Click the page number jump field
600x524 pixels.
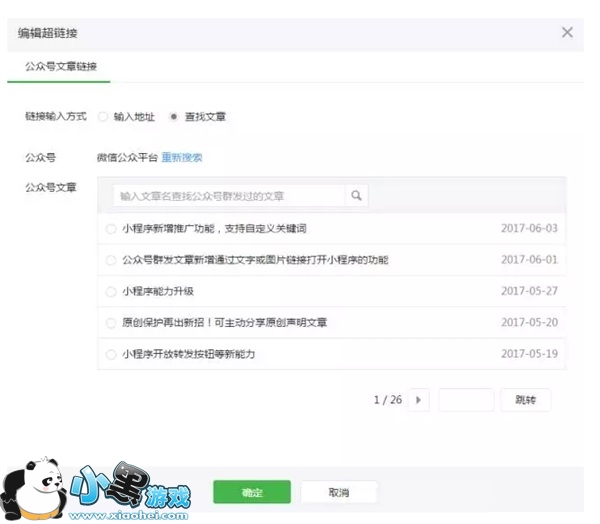click(x=466, y=400)
